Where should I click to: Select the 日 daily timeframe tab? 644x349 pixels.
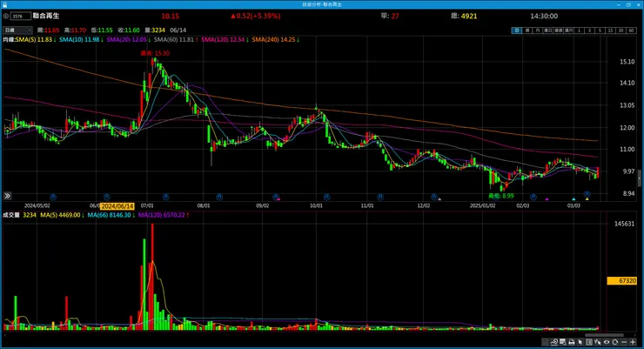516,30
